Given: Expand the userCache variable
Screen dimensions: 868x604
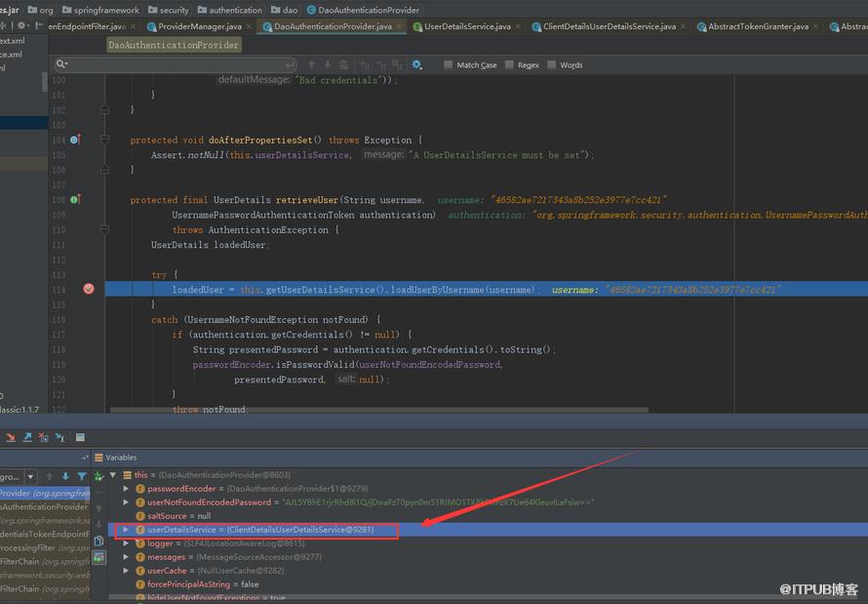Looking at the screenshot, I should pos(126,570).
